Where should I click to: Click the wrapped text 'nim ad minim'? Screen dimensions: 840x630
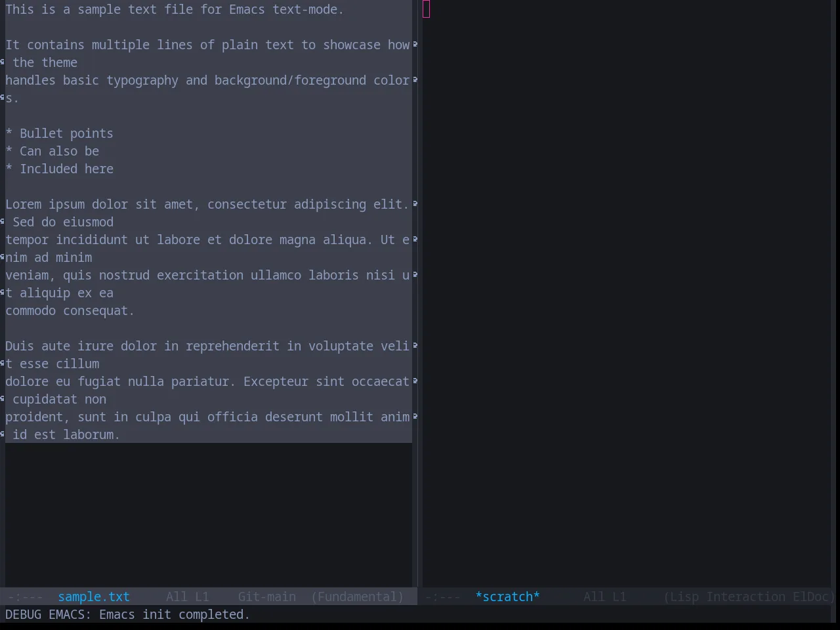click(49, 257)
